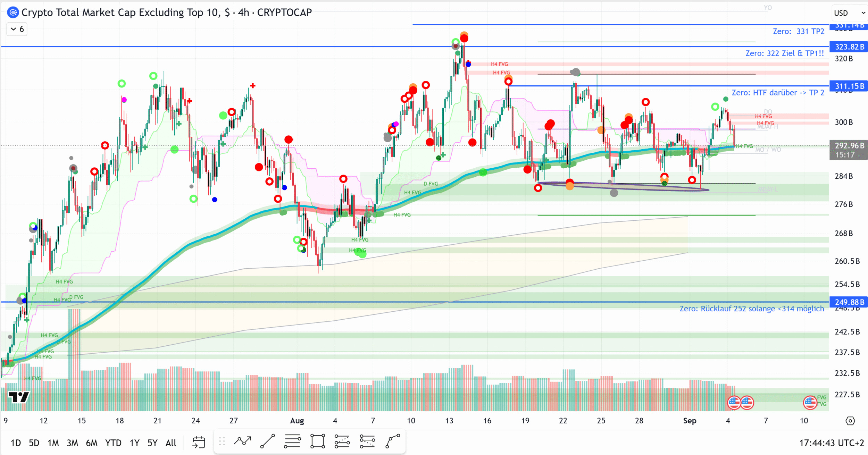
Task: Switch chart range to YTD
Action: tap(113, 443)
